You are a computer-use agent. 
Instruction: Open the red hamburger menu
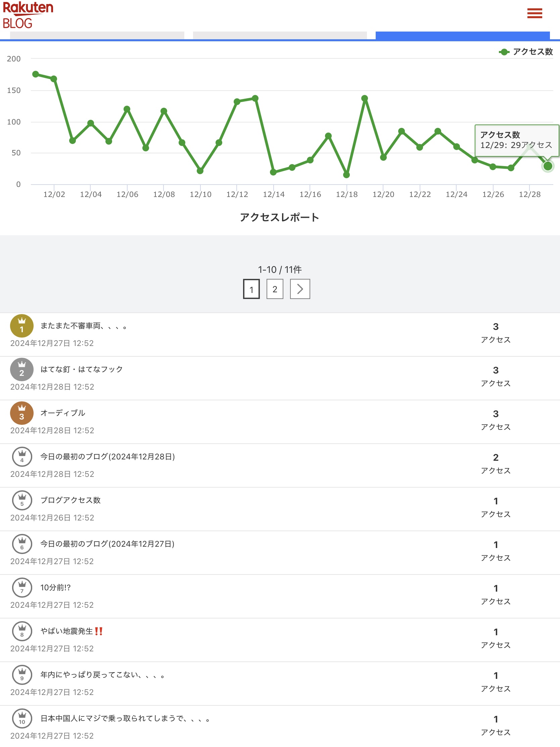click(534, 13)
